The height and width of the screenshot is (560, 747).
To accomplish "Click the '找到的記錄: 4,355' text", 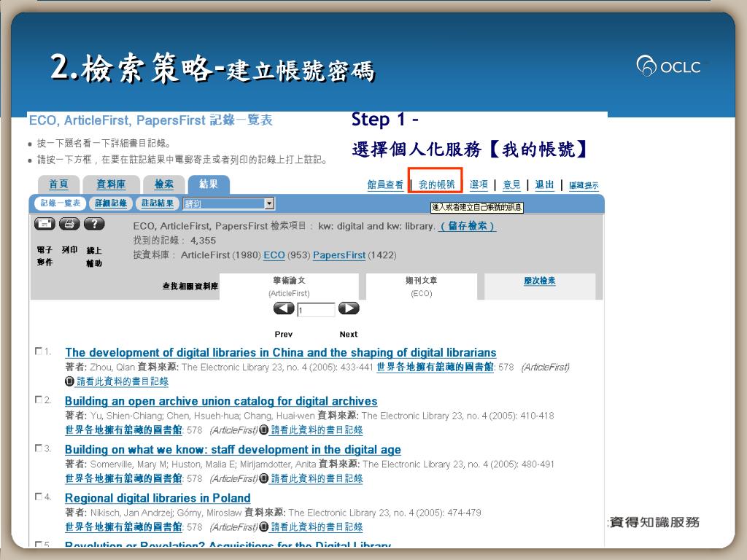I will 174,241.
